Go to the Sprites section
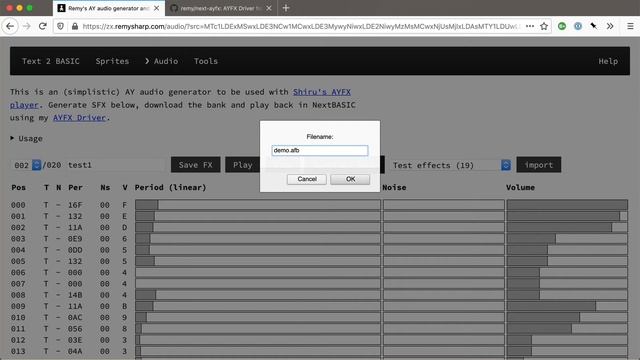This screenshot has height=360, width=640. (x=112, y=61)
